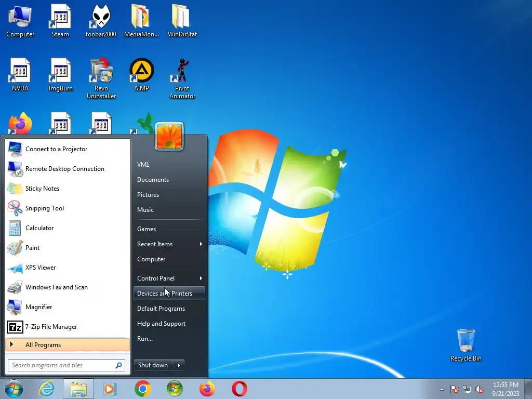The width and height of the screenshot is (532, 399).
Task: Launch NVDA from the desktop
Action: 20,75
